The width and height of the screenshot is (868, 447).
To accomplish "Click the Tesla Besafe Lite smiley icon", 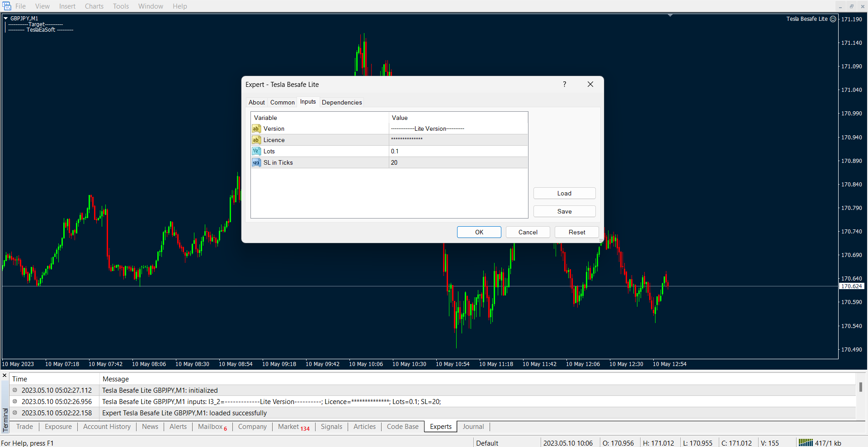I will click(x=833, y=19).
